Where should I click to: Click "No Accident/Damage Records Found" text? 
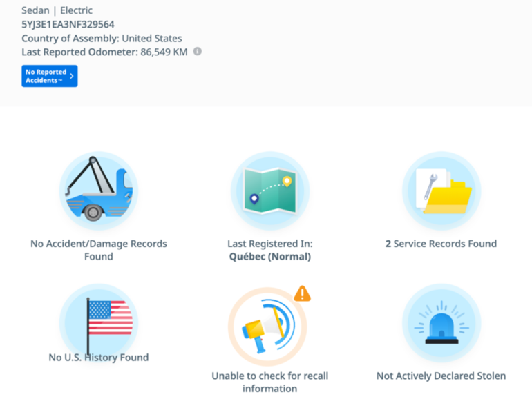99,250
